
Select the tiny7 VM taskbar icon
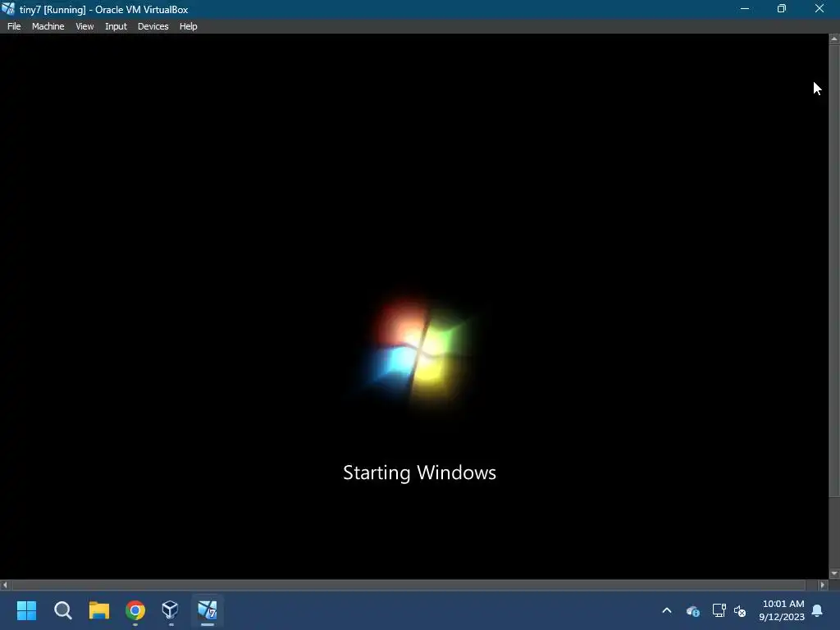click(208, 610)
